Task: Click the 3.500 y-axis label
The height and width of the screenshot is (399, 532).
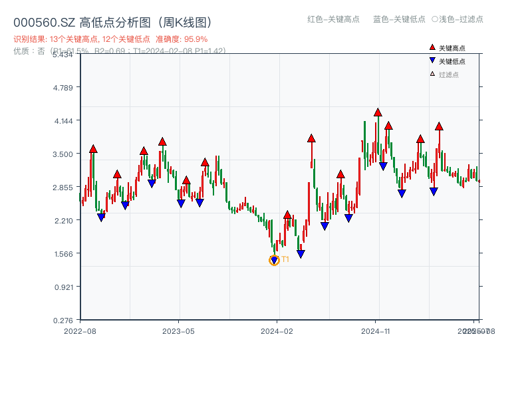Action: [63, 154]
